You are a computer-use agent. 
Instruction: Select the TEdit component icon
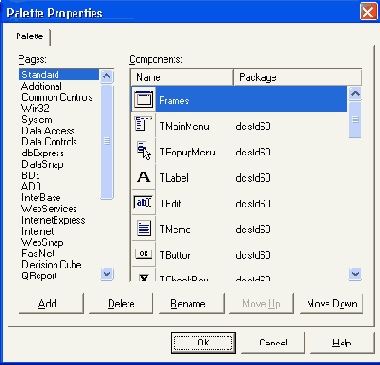pos(143,203)
